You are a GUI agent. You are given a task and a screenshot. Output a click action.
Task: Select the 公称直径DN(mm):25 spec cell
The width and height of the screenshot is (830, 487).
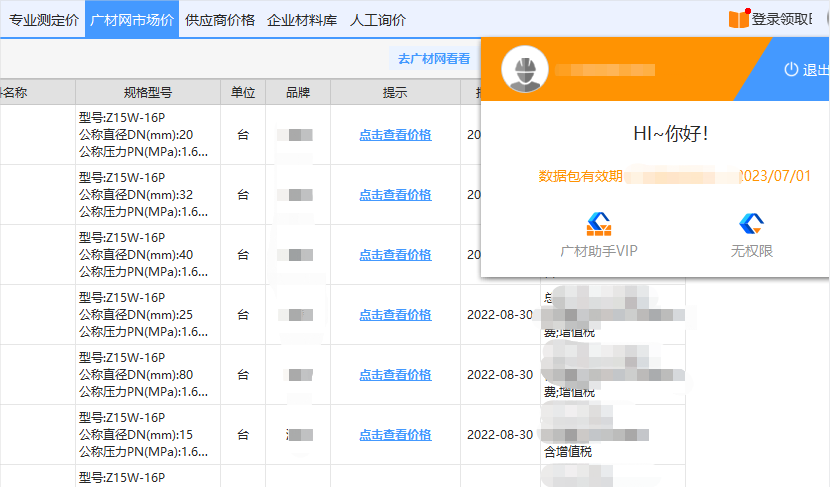pyautogui.click(x=148, y=315)
